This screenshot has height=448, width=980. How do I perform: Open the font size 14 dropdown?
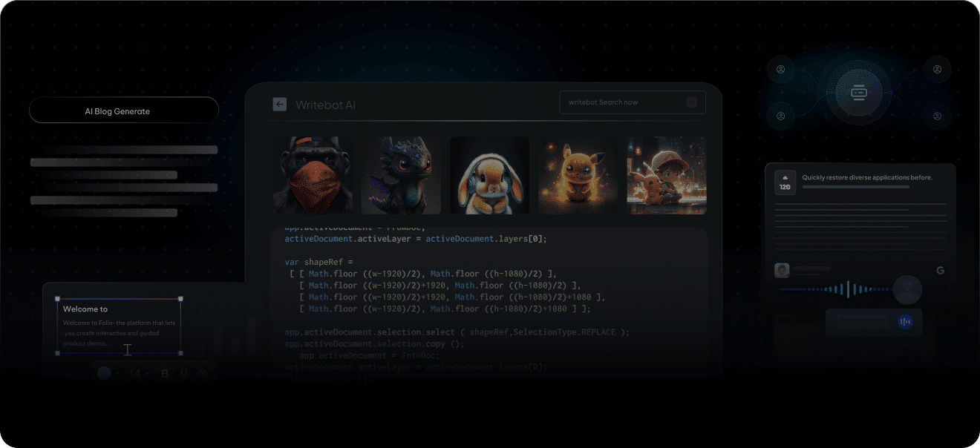point(138,373)
